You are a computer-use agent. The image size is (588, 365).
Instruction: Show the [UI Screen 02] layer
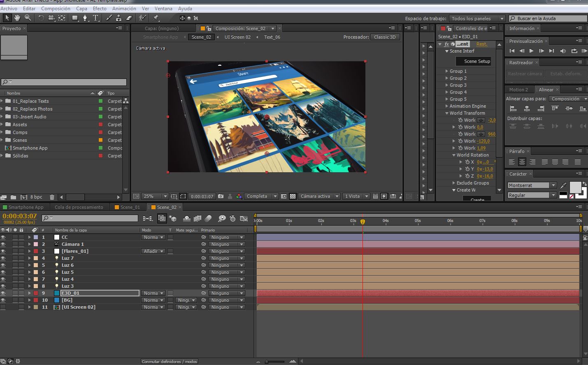3,307
